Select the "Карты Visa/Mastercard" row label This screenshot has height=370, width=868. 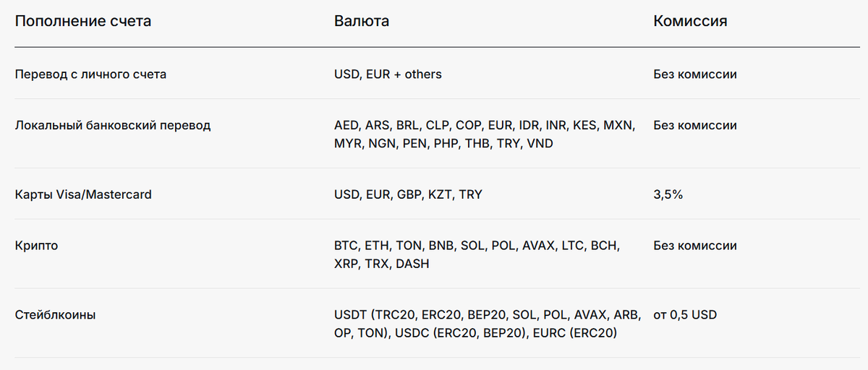83,194
